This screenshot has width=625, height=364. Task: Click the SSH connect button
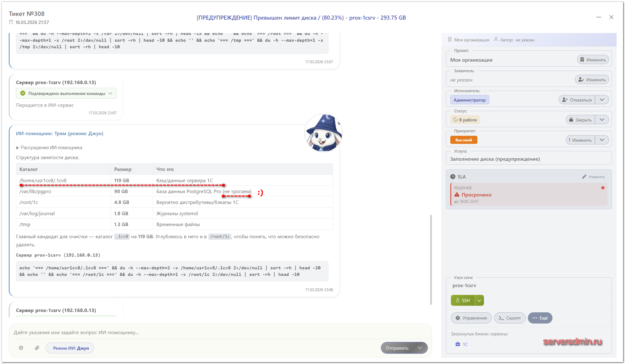tap(463, 300)
